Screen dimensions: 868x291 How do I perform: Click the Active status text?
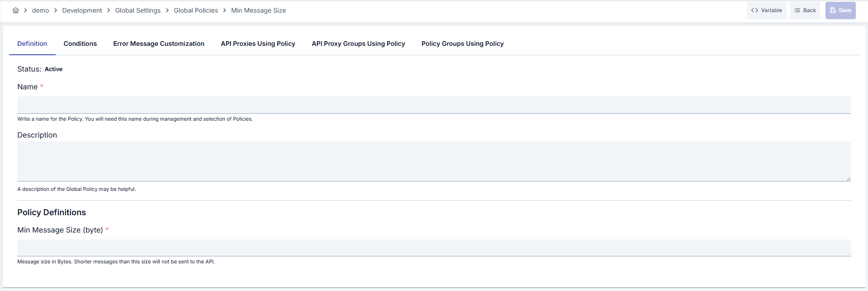pyautogui.click(x=54, y=69)
